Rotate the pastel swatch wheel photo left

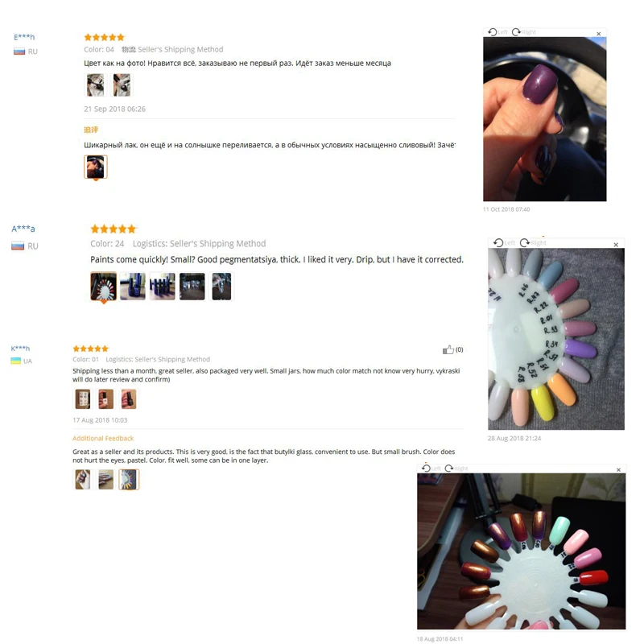click(504, 243)
